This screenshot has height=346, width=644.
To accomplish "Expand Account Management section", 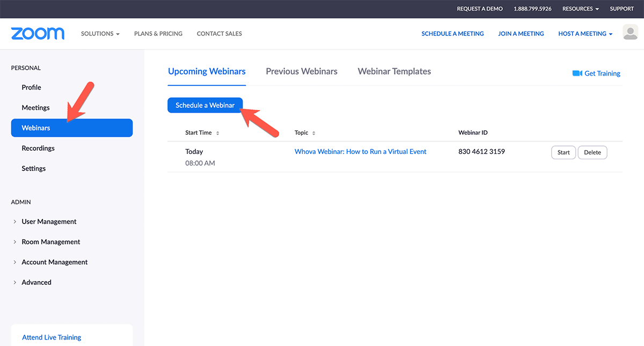I will (54, 262).
